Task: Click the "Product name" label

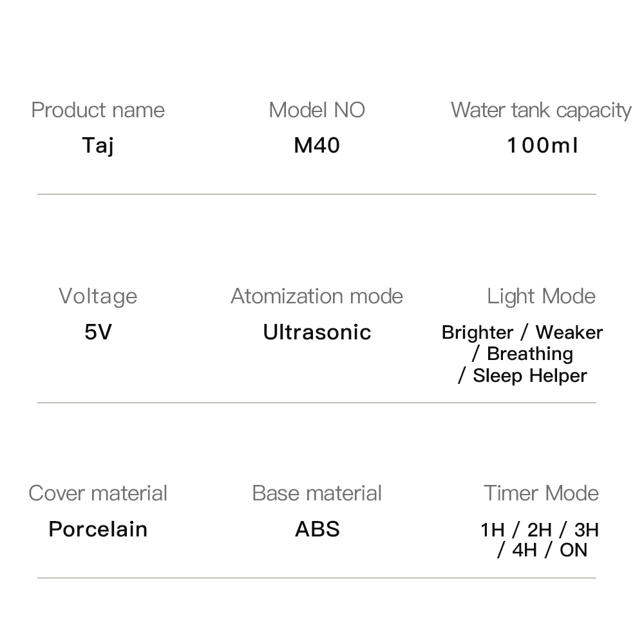Action: click(x=98, y=110)
